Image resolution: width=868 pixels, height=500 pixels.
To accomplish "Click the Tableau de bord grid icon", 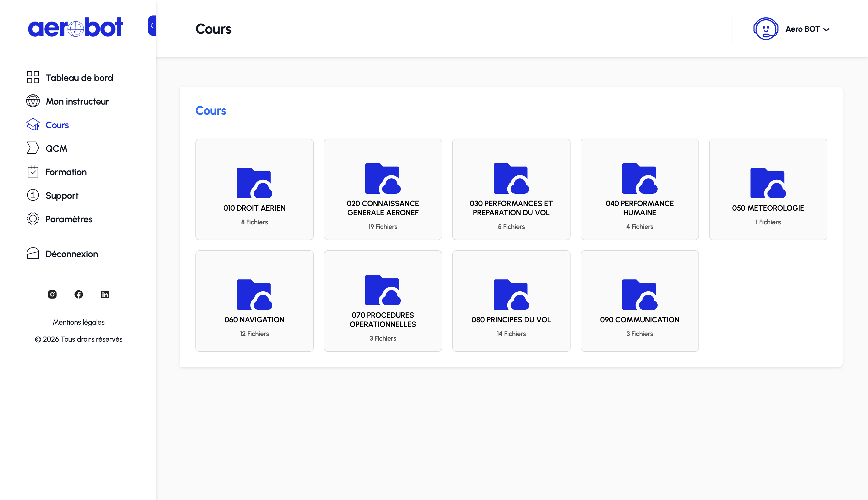I will pyautogui.click(x=33, y=77).
